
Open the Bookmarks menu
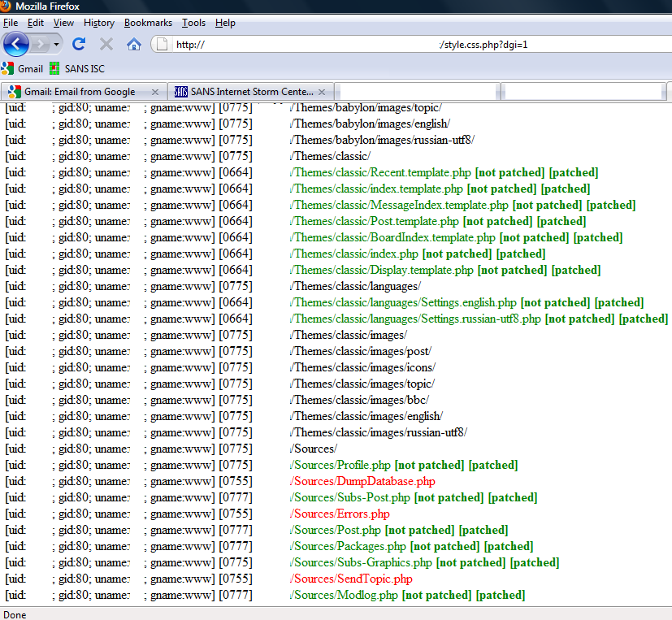[147, 23]
